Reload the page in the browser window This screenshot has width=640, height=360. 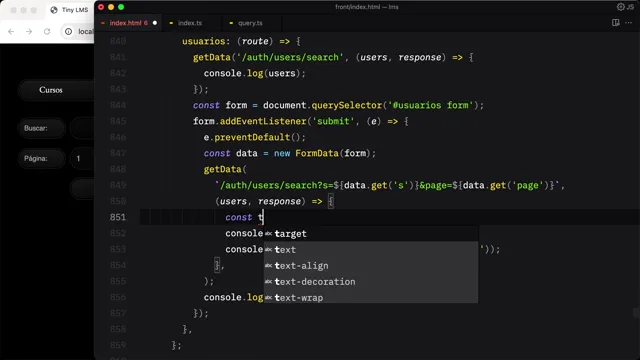click(x=47, y=31)
